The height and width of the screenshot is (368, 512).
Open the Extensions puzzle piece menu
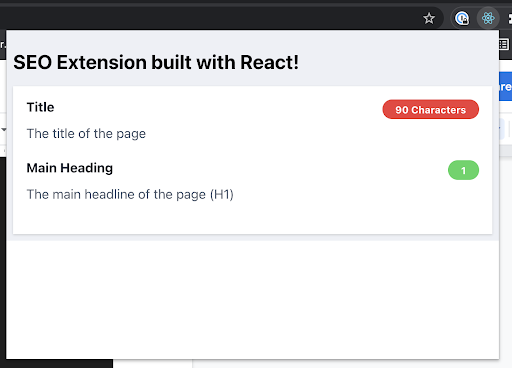click(510, 18)
